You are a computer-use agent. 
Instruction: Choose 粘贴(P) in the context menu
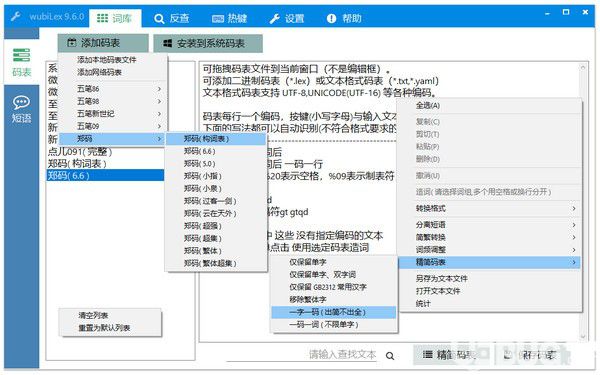[489, 147]
